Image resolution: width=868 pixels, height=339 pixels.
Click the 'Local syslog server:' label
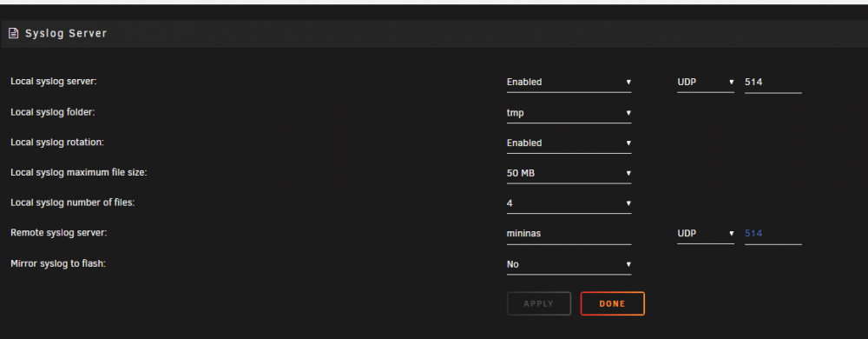[x=54, y=82]
